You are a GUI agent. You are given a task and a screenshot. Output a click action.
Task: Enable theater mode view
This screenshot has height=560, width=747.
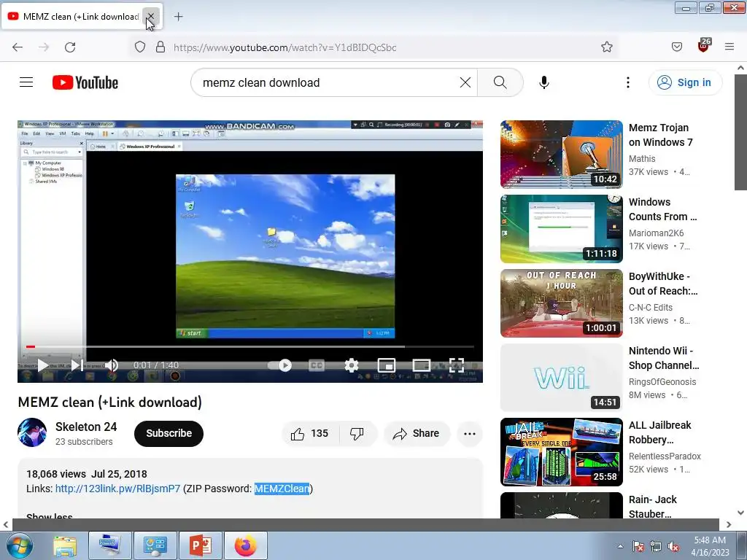point(421,365)
